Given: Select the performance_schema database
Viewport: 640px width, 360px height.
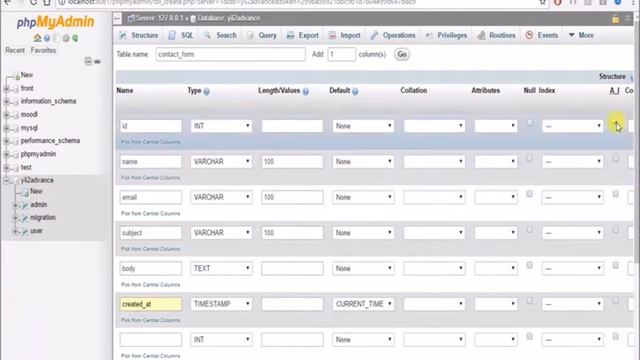Looking at the screenshot, I should (50, 141).
